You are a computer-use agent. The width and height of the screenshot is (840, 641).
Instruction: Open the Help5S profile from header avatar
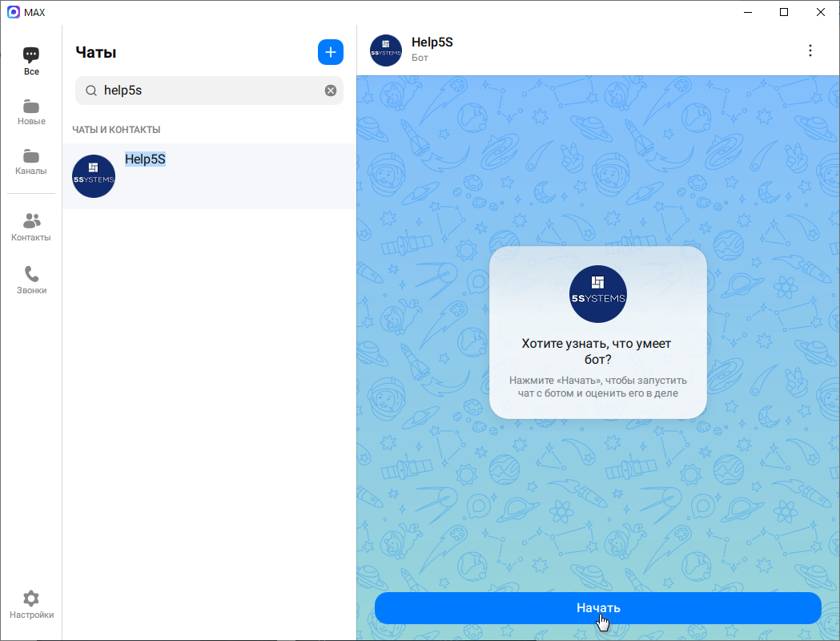[386, 50]
